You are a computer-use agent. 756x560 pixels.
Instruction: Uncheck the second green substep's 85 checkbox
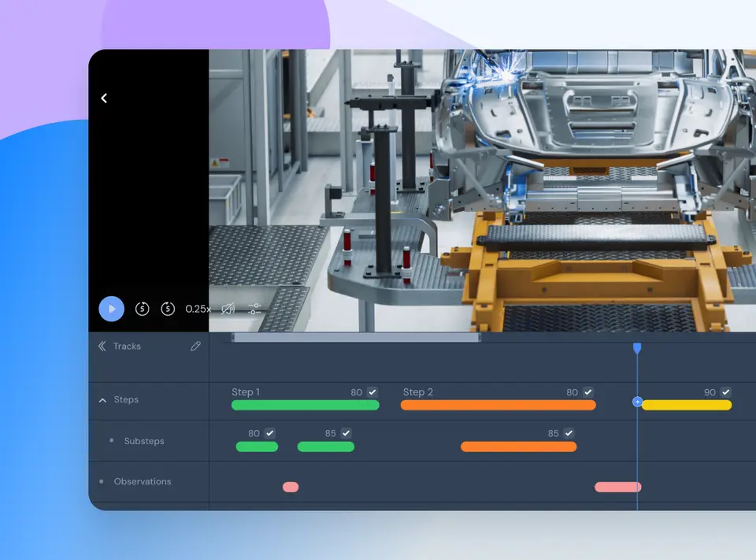(x=346, y=433)
